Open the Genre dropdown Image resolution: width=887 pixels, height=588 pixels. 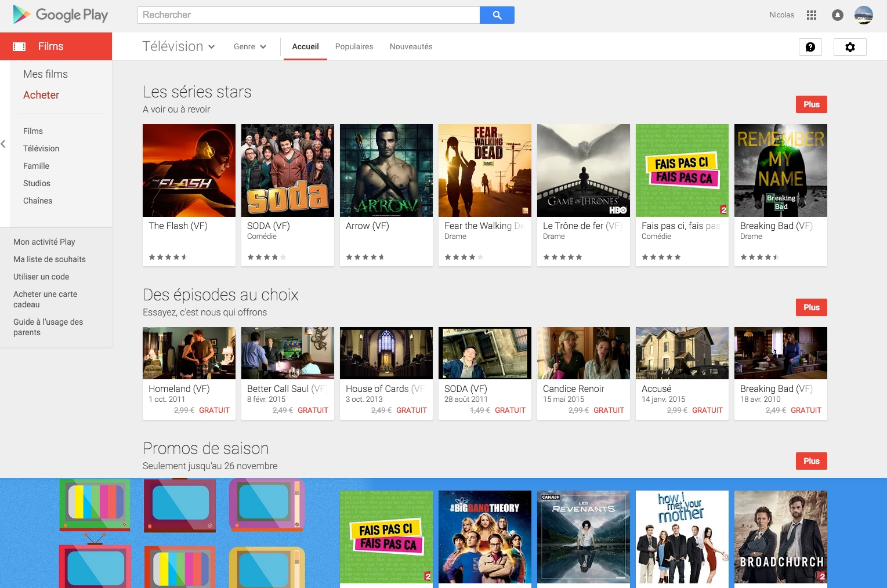(x=250, y=47)
